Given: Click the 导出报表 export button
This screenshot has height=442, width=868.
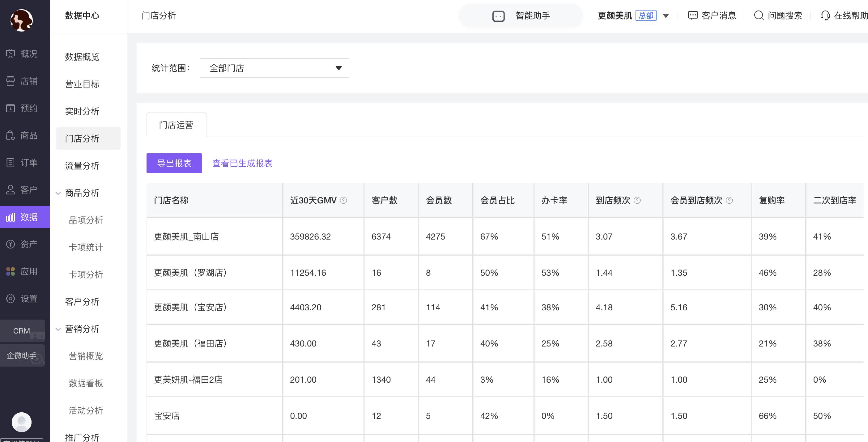Looking at the screenshot, I should pyautogui.click(x=174, y=164).
